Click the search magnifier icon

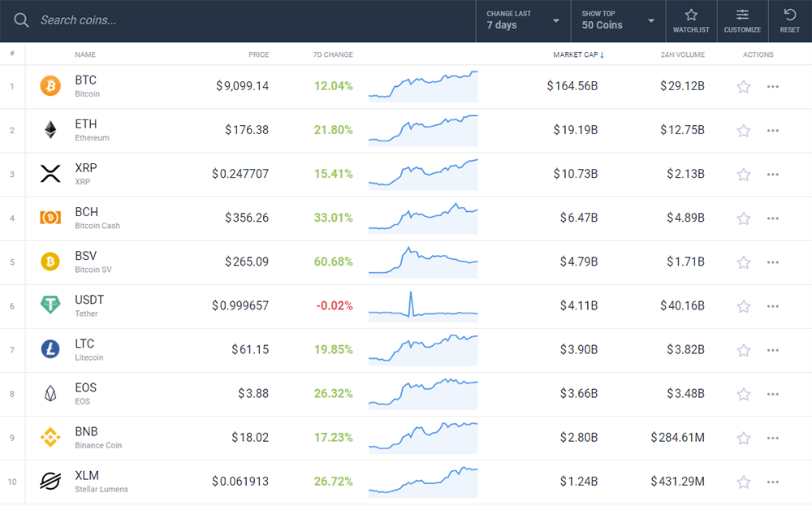[21, 20]
